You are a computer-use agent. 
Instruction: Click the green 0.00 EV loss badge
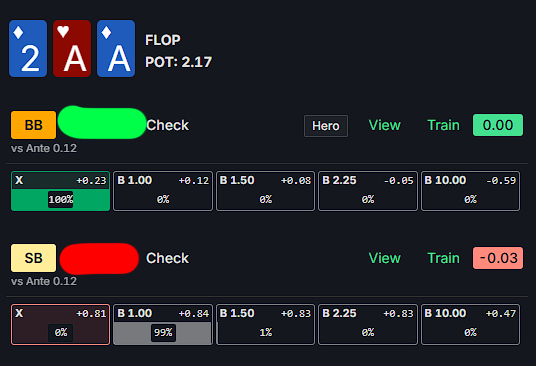point(498,125)
